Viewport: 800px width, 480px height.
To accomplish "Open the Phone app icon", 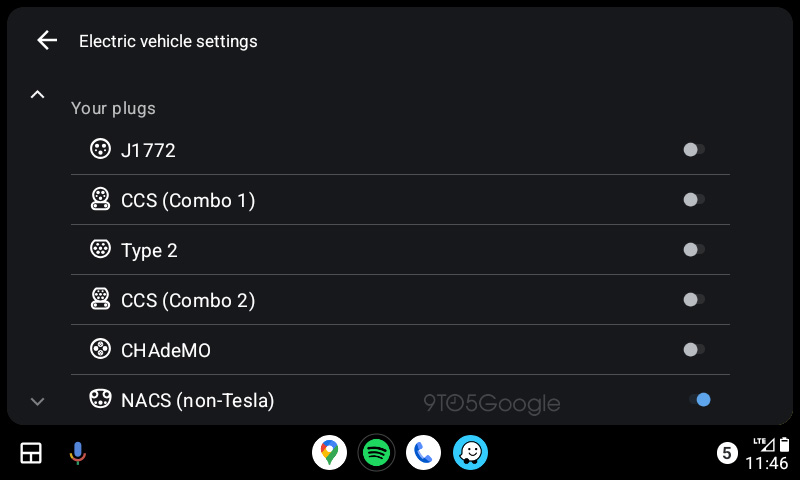I will tap(423, 453).
